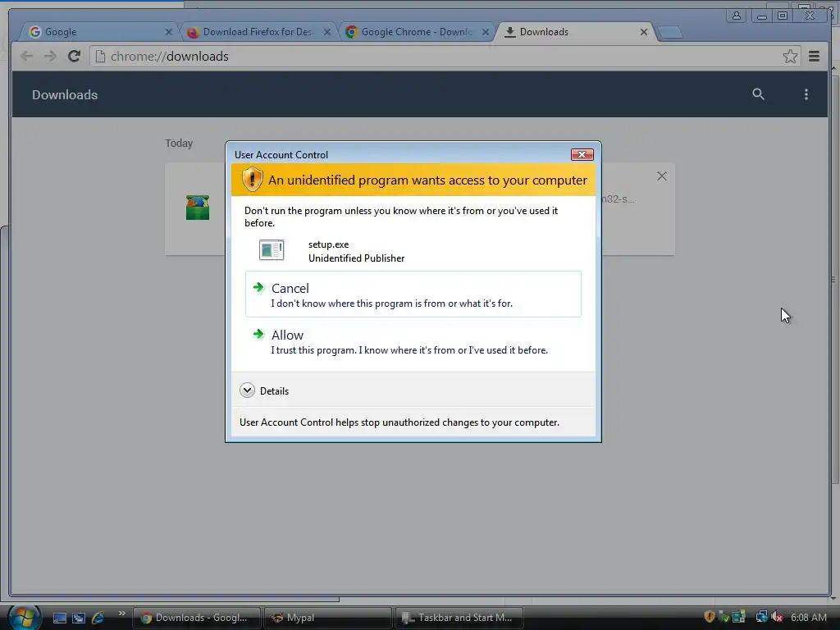Switch to Taskbar and Start Menu taskbar button
The image size is (840, 630).
[x=459, y=618]
